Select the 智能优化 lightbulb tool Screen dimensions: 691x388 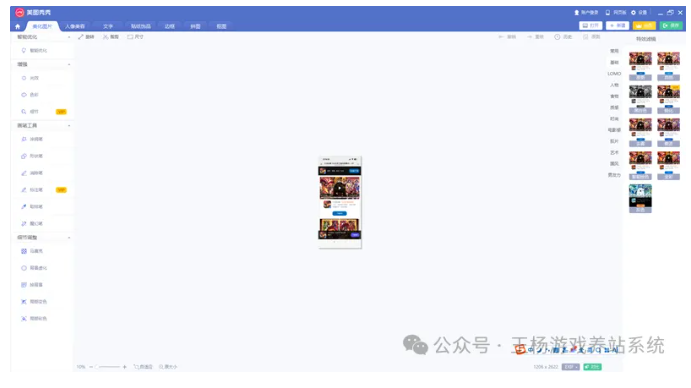point(34,51)
